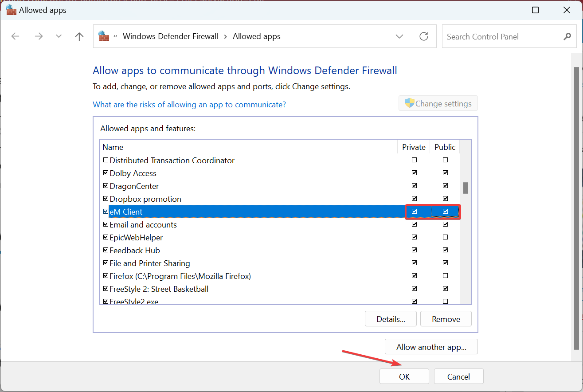Toggle DragonCenter Public checkbox
This screenshot has height=392, width=583.
tap(445, 186)
